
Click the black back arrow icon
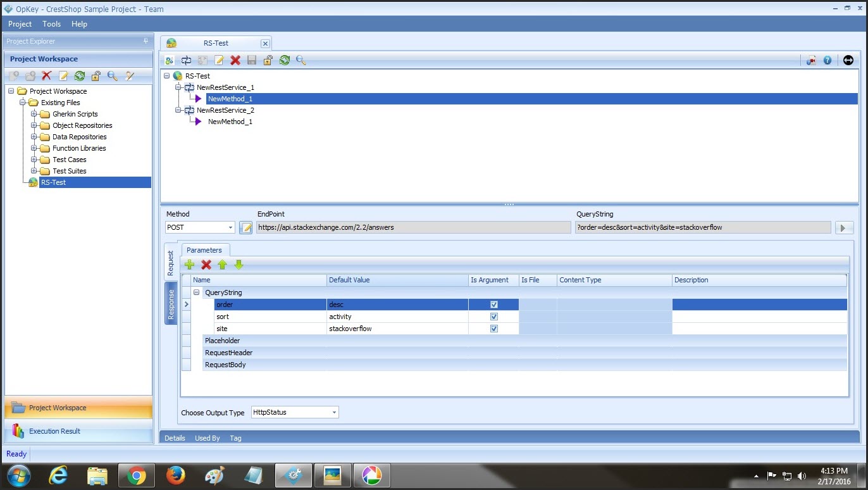(848, 60)
